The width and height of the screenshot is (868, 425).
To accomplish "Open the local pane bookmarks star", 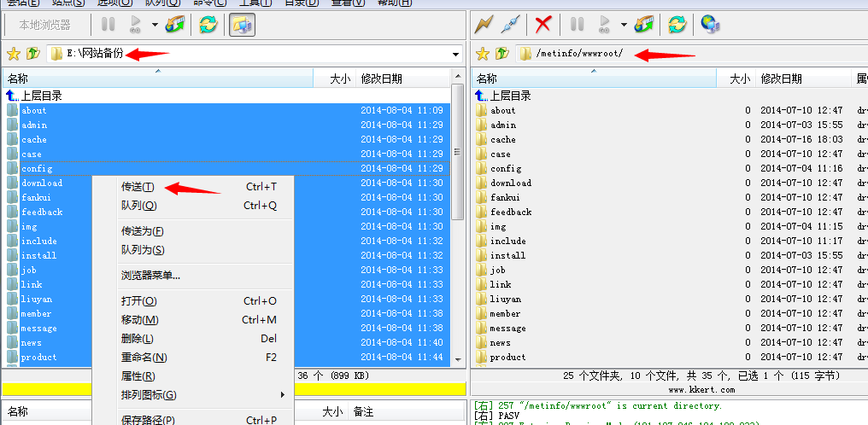I will pos(13,54).
